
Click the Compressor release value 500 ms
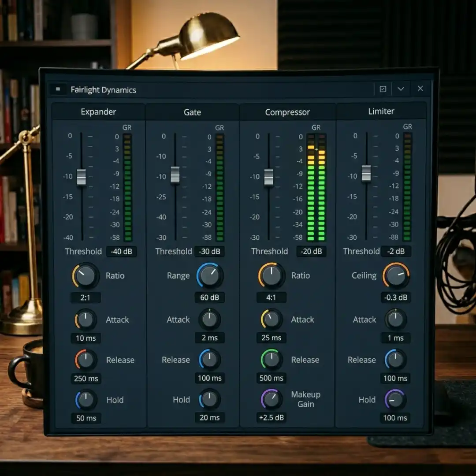[x=271, y=378]
